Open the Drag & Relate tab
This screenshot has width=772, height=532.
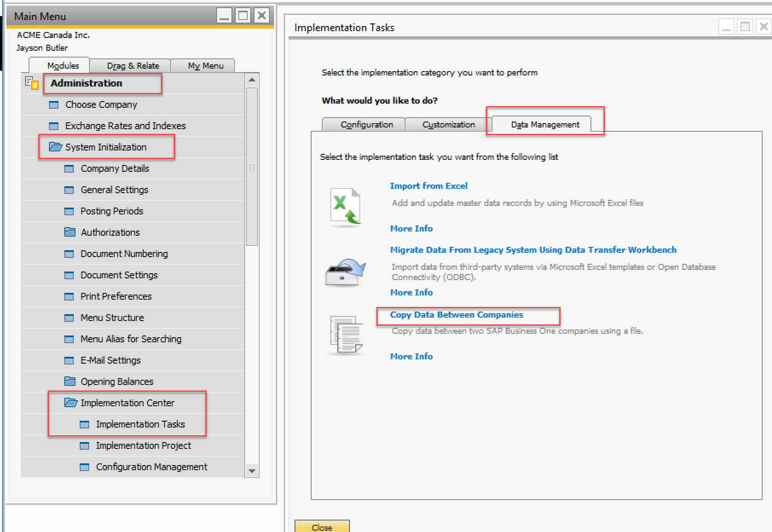(x=133, y=66)
